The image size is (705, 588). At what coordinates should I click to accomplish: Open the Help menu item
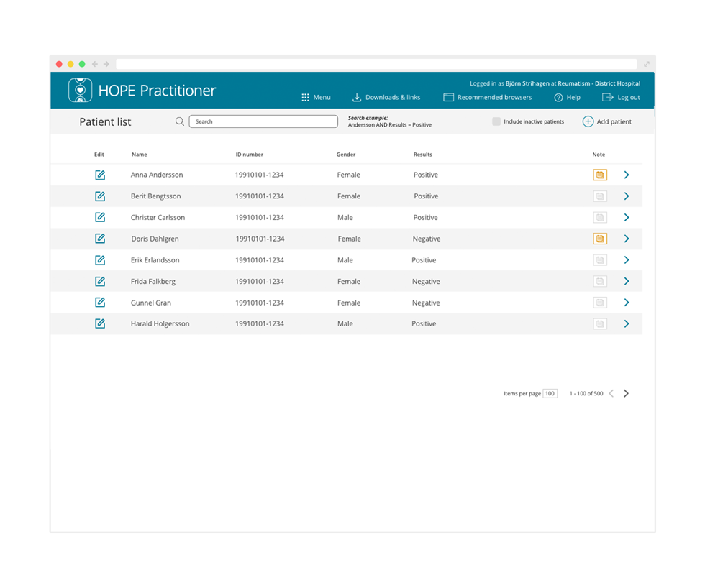(x=567, y=98)
